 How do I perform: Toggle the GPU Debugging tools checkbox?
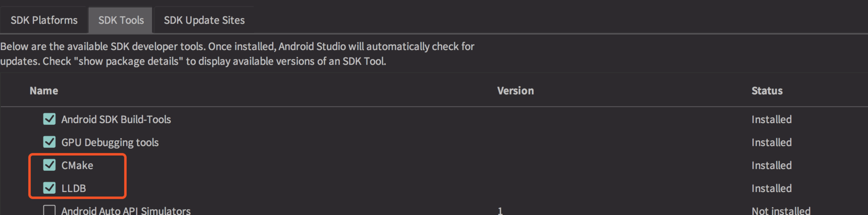coord(49,142)
